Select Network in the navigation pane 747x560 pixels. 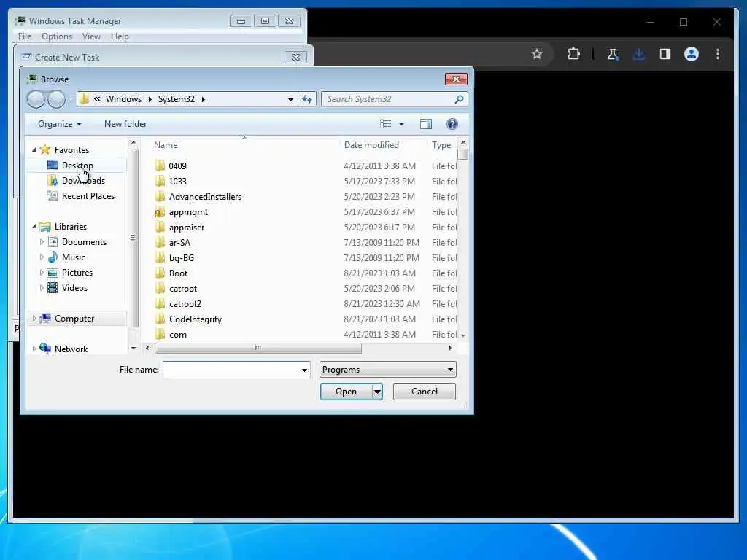[71, 349]
